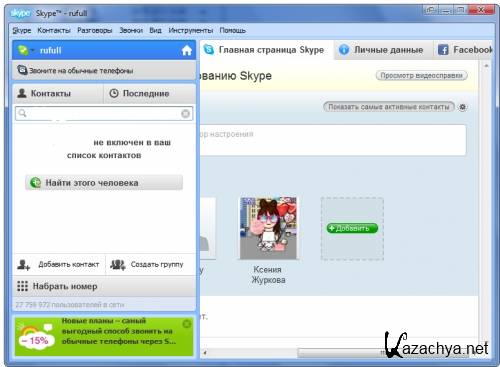Click the phone icon on Звоните bar
This screenshot has width=500, height=367.
(22, 70)
